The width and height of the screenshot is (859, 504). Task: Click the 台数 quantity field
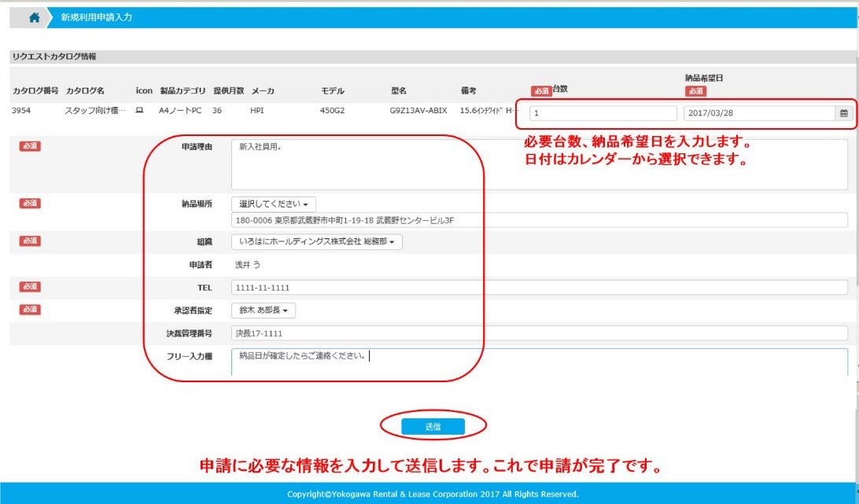(x=603, y=113)
